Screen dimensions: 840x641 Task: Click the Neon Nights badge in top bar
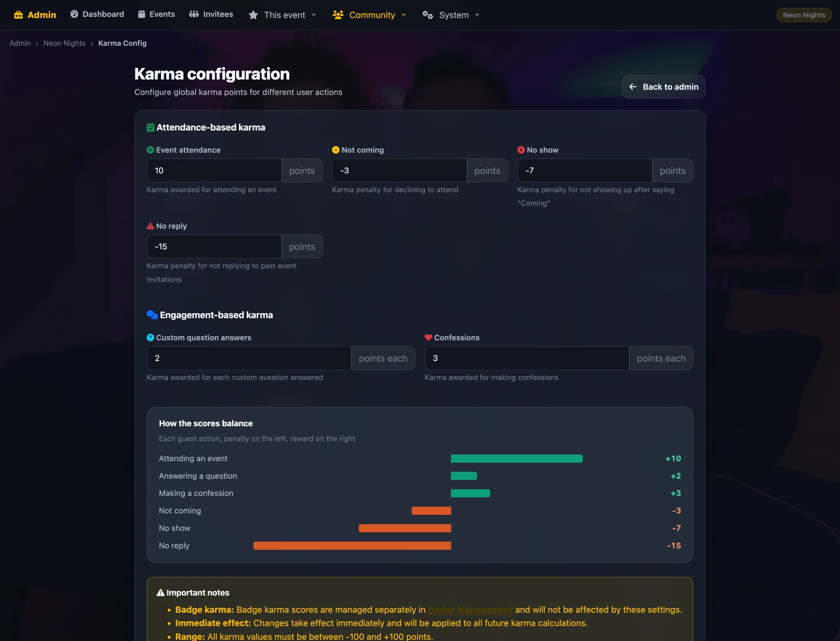[804, 15]
